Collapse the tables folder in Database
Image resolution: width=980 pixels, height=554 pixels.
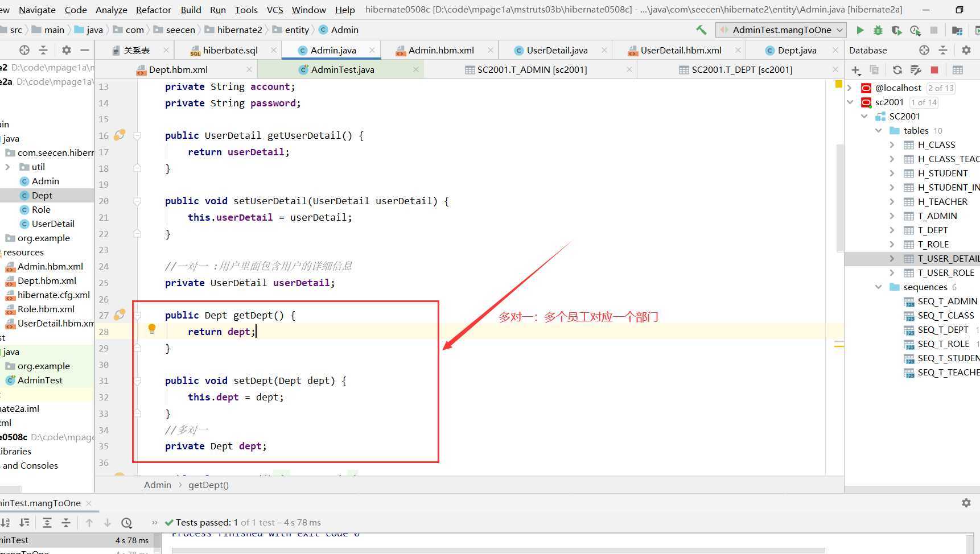coord(878,130)
